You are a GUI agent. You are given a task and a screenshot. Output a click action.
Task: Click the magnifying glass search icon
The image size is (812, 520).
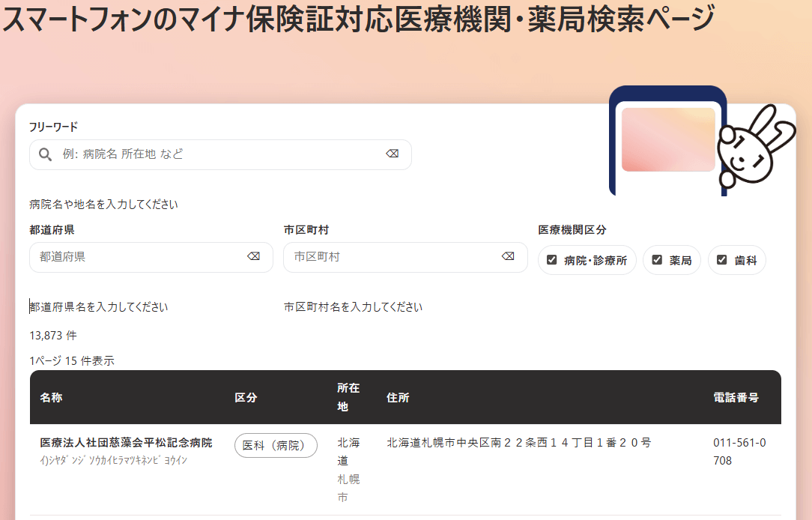(x=46, y=154)
